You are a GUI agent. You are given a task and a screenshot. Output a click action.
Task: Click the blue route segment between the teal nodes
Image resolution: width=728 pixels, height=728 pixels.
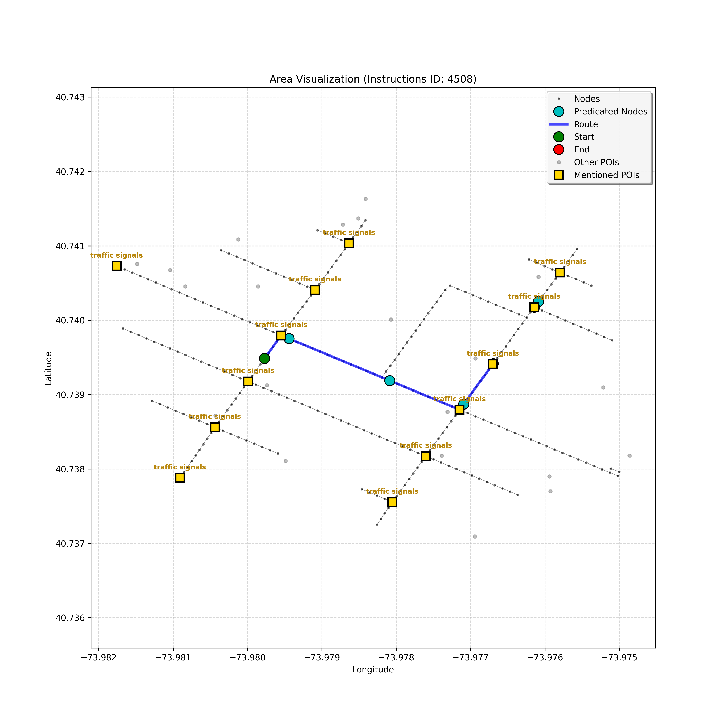tap(339, 360)
